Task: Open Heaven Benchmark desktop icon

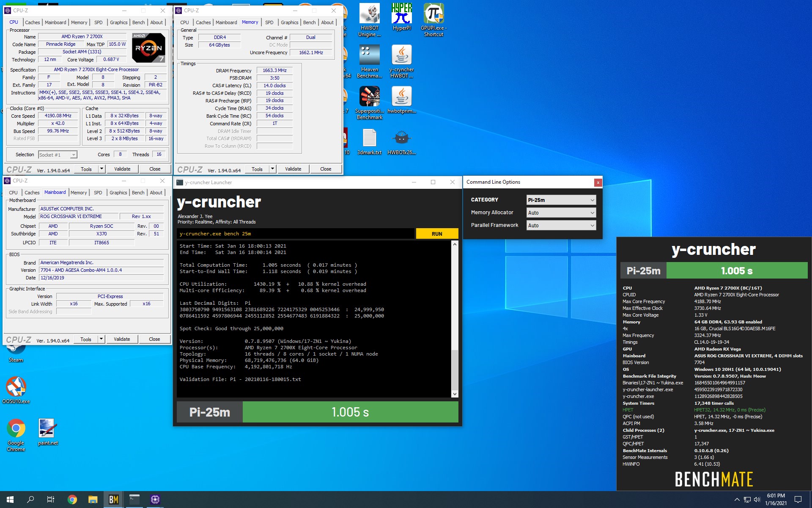Action: coord(369,62)
